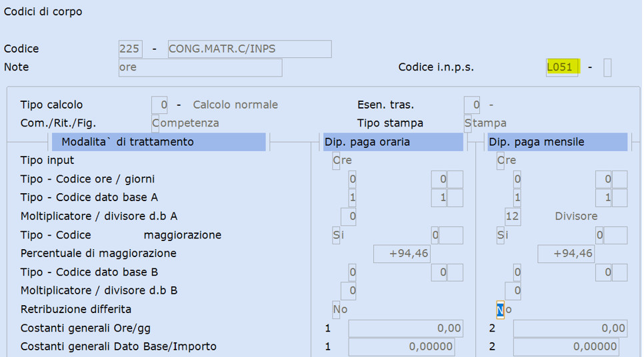
Task: Click the Costanti generali Dato Base/Importo label
Action: pyautogui.click(x=118, y=347)
